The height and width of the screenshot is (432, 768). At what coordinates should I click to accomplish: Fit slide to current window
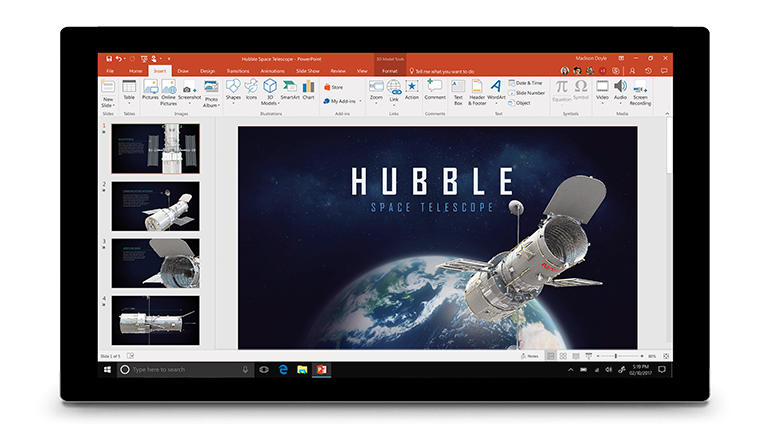666,356
